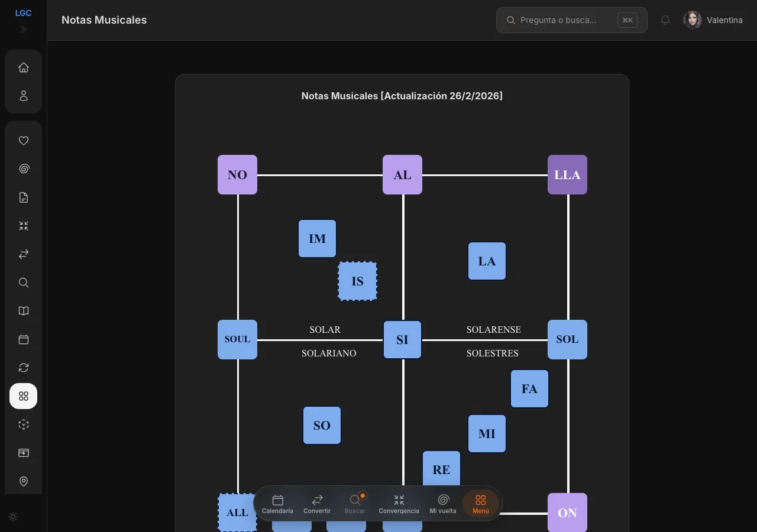Click the chart title 'Notas Musicales [Actualización 26/2/2026]'
This screenshot has height=532, width=757.
[402, 96]
